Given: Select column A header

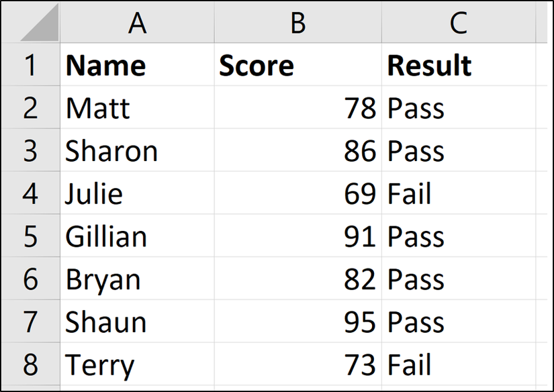Looking at the screenshot, I should pos(137,22).
